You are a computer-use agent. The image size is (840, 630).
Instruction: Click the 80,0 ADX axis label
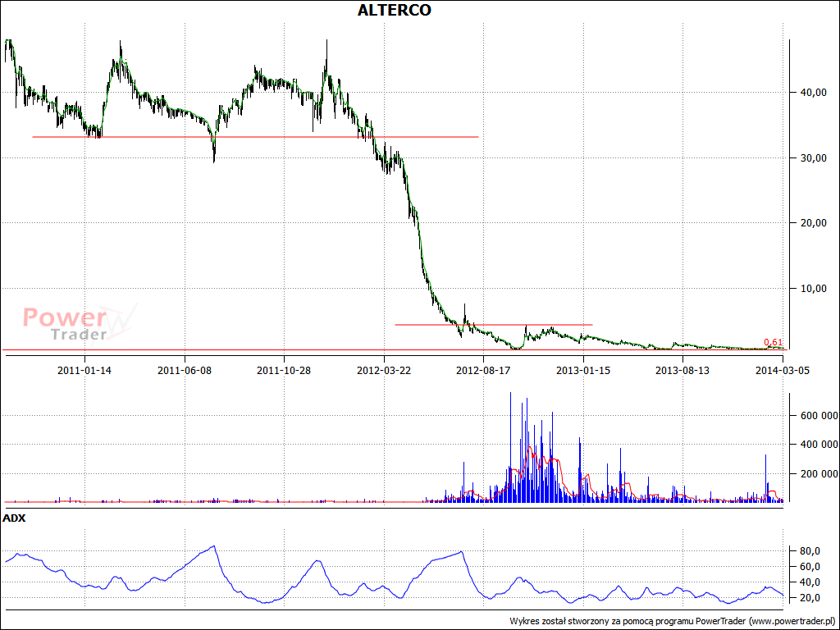click(811, 550)
